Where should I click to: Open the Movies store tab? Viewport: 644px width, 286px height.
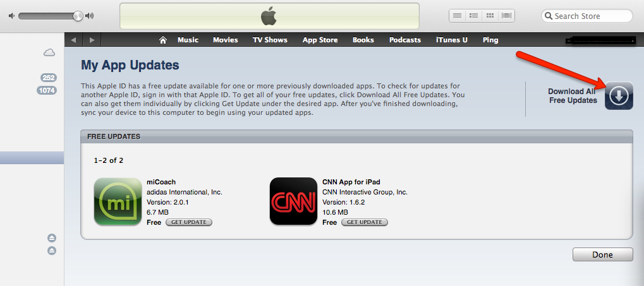pyautogui.click(x=226, y=40)
